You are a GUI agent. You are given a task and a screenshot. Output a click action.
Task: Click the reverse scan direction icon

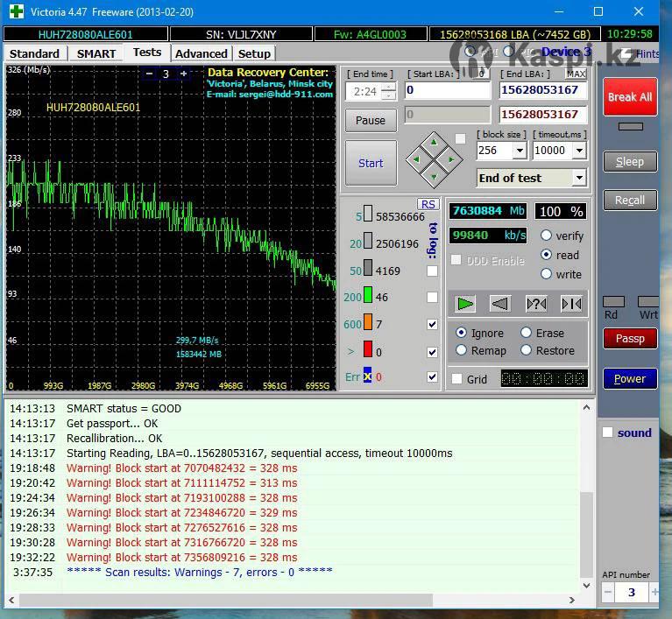click(500, 304)
